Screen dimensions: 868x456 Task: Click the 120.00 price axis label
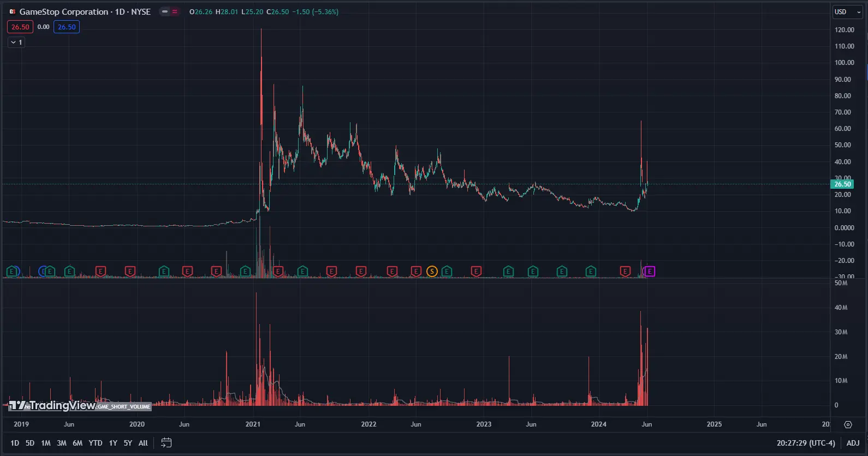844,30
